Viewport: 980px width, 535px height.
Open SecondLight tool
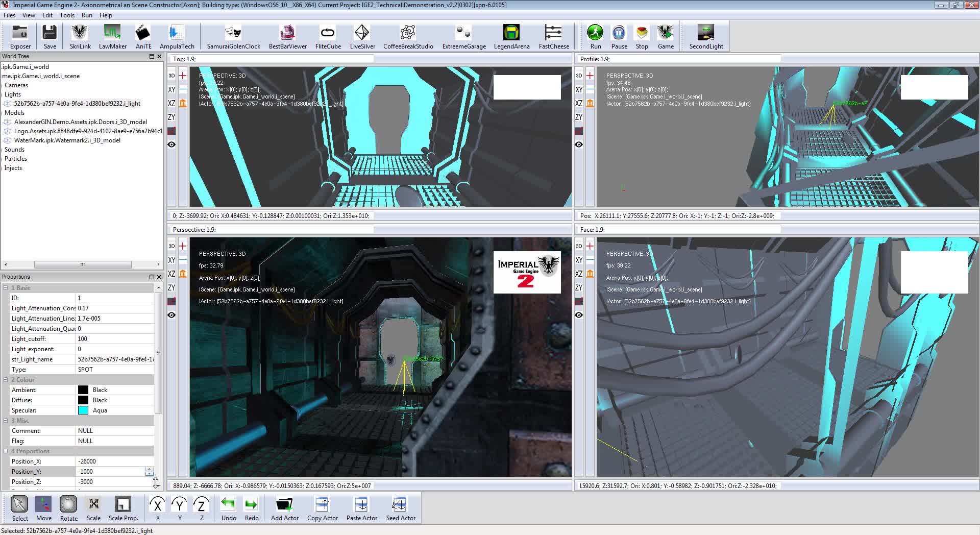706,37
